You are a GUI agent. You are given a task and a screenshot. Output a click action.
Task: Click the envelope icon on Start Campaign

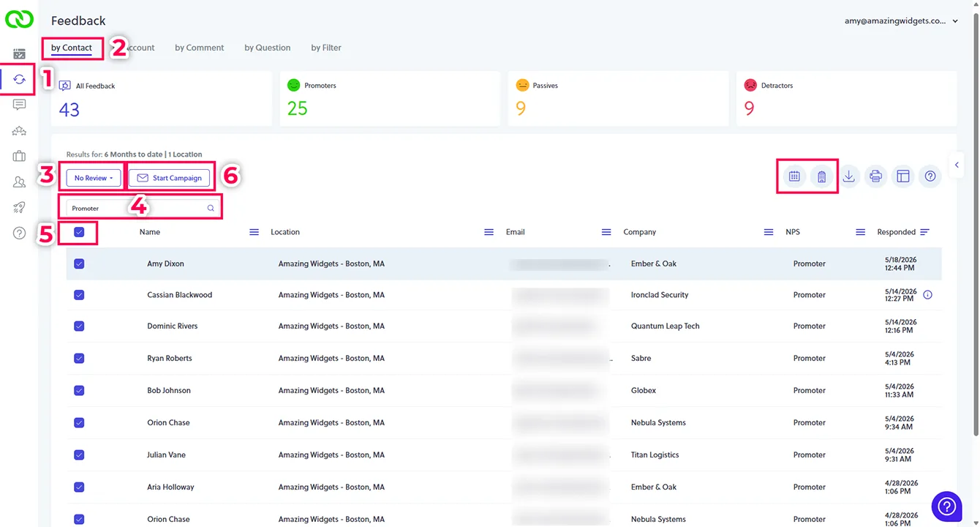pyautogui.click(x=143, y=178)
